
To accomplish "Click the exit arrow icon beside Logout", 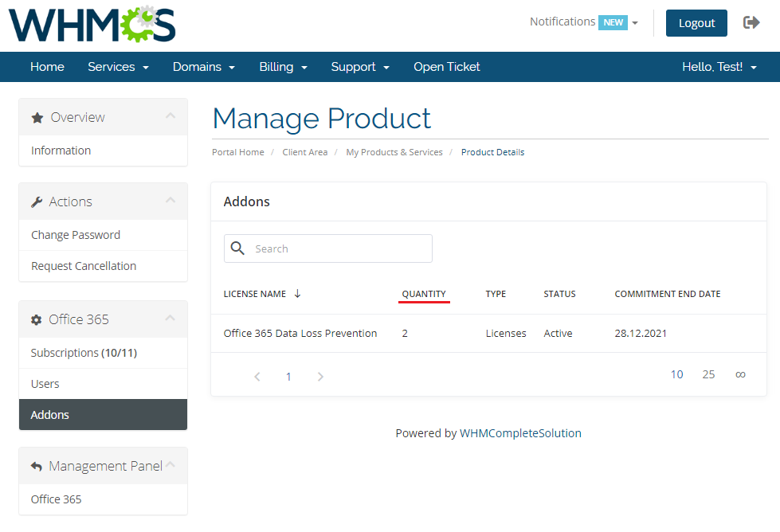I will pyautogui.click(x=751, y=22).
